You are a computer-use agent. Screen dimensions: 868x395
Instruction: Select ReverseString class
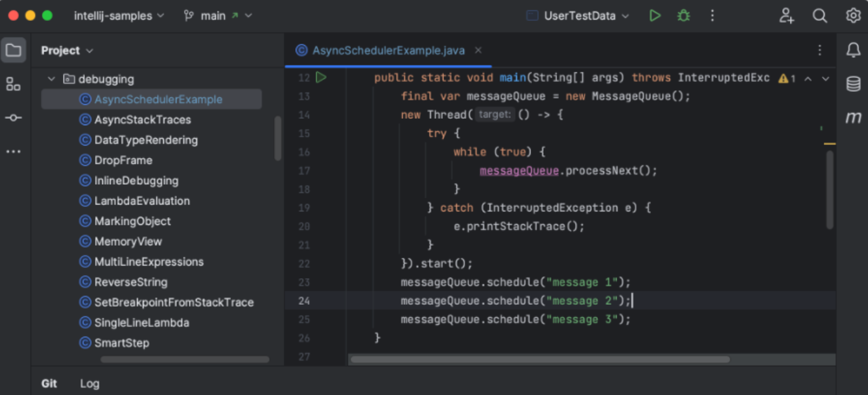coord(131,282)
